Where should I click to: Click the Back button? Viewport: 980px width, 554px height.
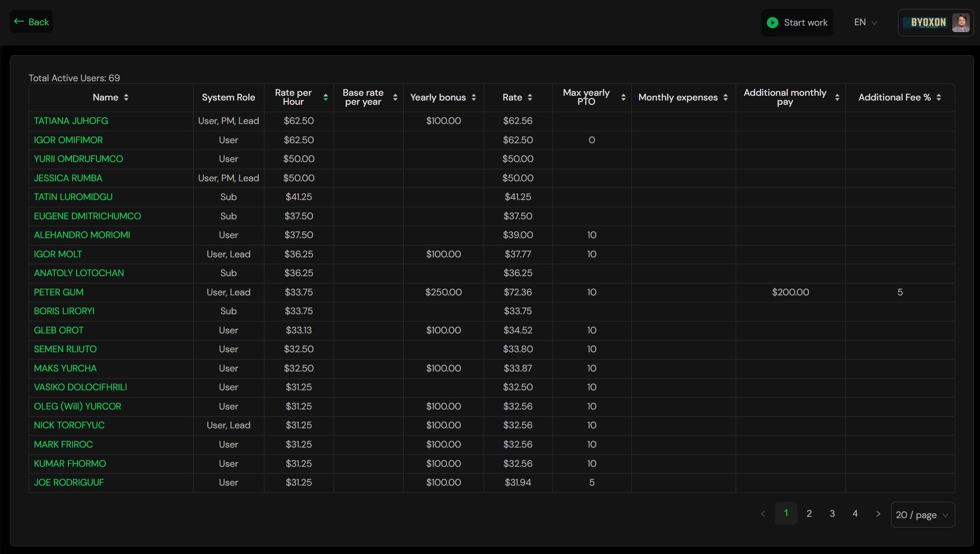click(x=32, y=22)
